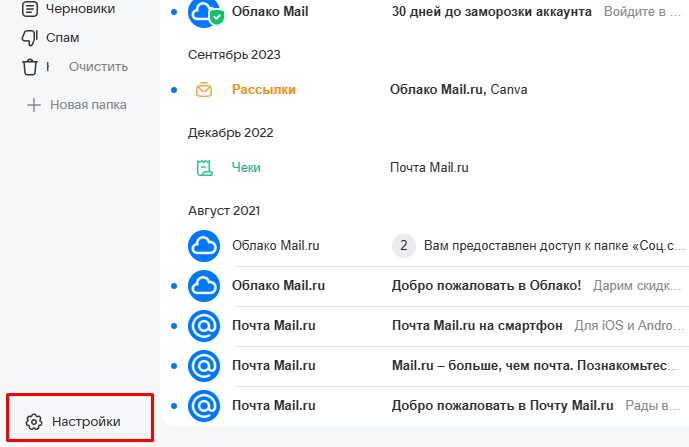Mark the Облако Mail freeze email read via blue dot

(174, 12)
